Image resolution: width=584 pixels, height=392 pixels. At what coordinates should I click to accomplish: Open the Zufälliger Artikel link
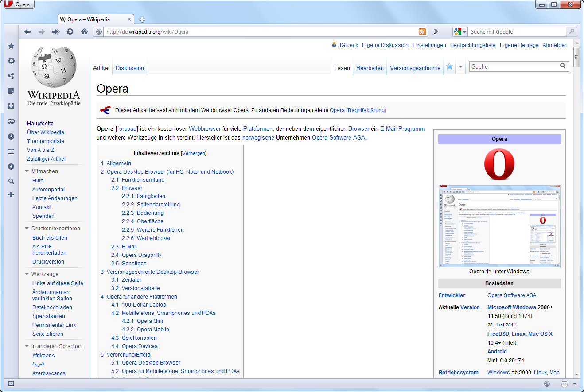(46, 159)
